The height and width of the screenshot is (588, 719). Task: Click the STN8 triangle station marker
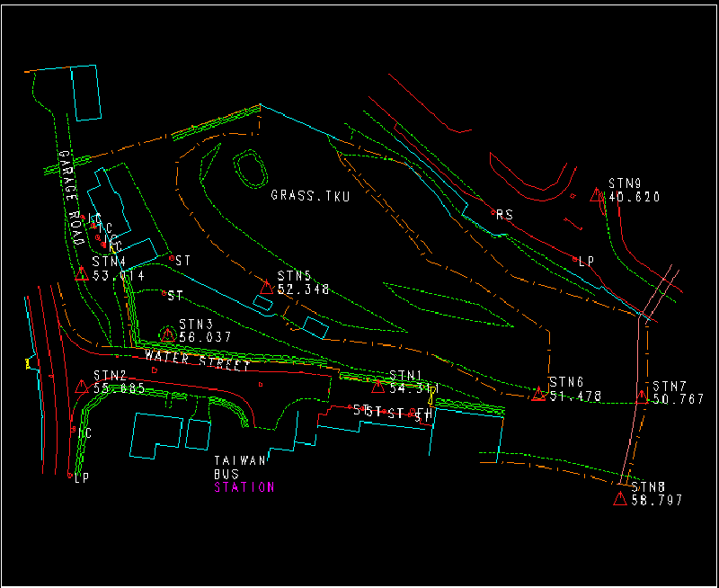coord(619,499)
